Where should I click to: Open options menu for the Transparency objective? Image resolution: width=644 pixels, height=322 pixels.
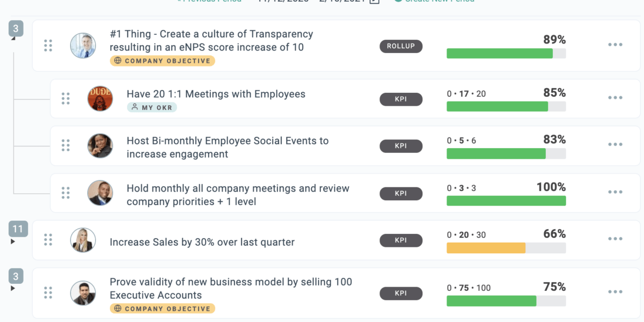click(615, 45)
